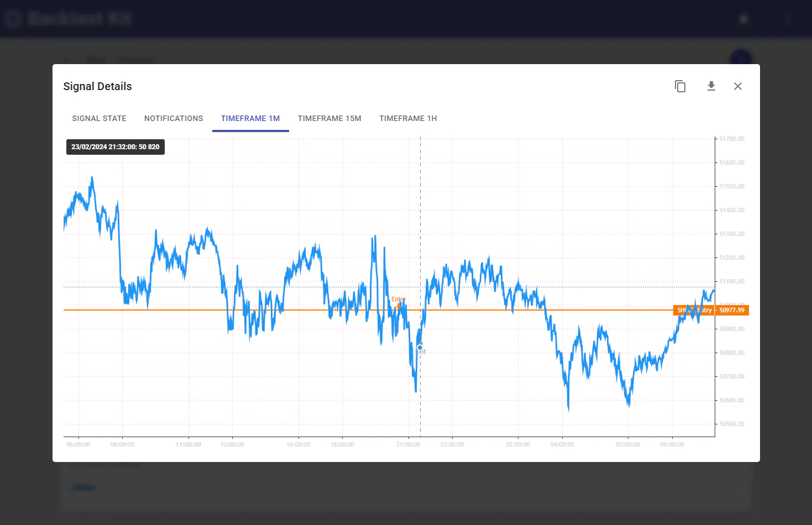Image resolution: width=812 pixels, height=525 pixels.
Task: Click the 51700.00 price axis label
Action: 732,139
